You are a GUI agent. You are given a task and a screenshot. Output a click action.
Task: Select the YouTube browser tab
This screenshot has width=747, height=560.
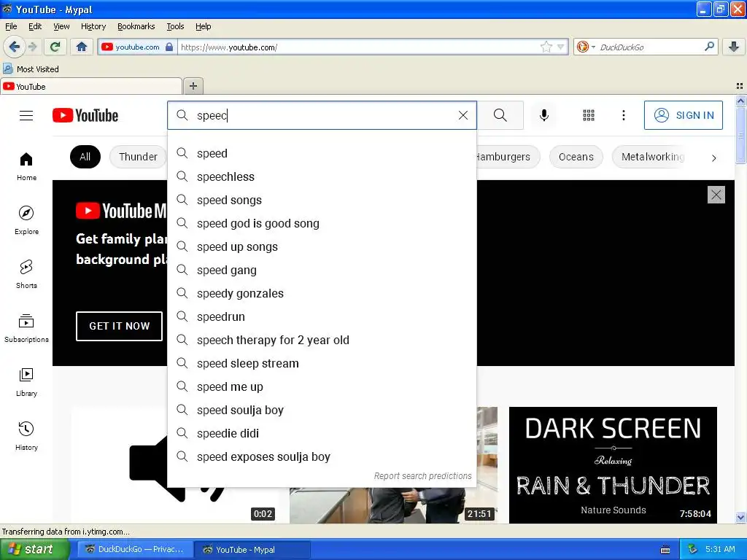91,86
